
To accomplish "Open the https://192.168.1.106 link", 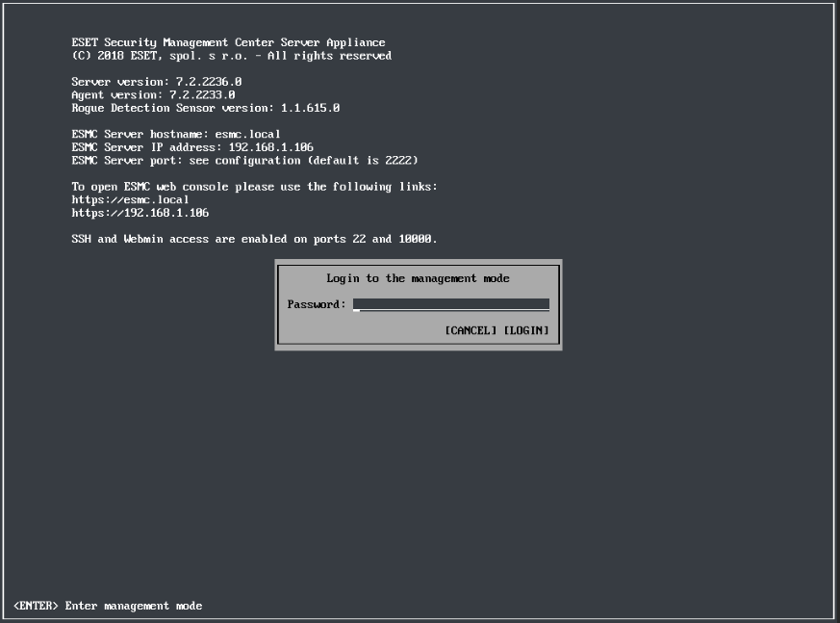I will [x=140, y=213].
